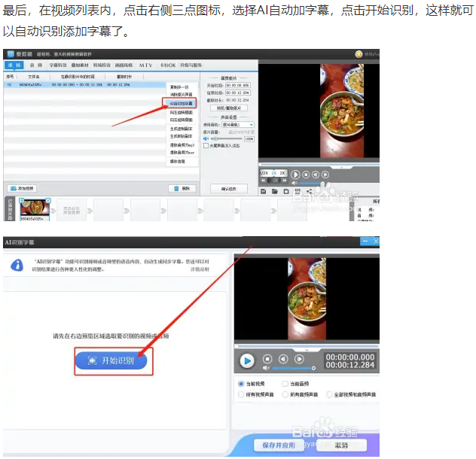This screenshot has height=459, width=476.
Task: Select the 当前视频 radio button
Action: click(241, 384)
